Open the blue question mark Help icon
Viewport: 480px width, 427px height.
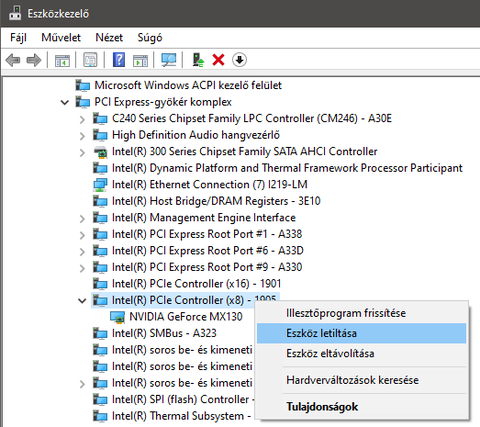119,60
